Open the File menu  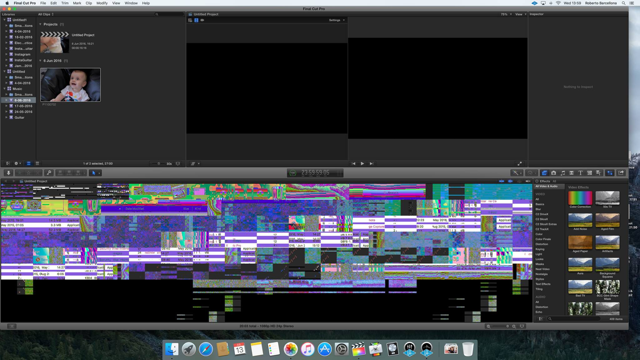click(43, 3)
